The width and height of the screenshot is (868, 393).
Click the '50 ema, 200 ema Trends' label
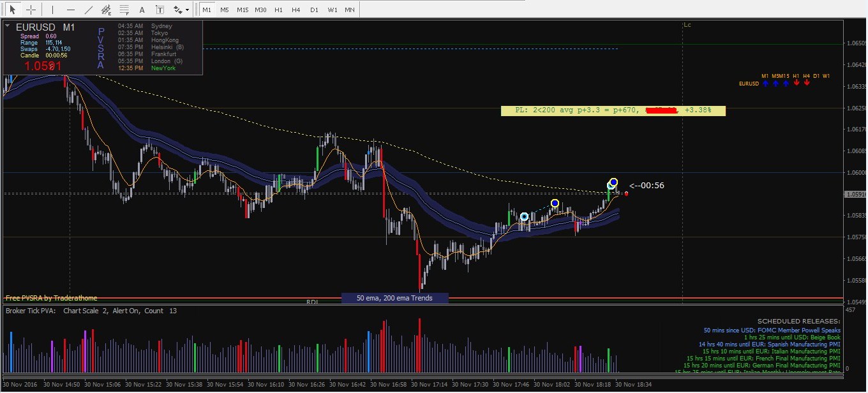coord(394,298)
